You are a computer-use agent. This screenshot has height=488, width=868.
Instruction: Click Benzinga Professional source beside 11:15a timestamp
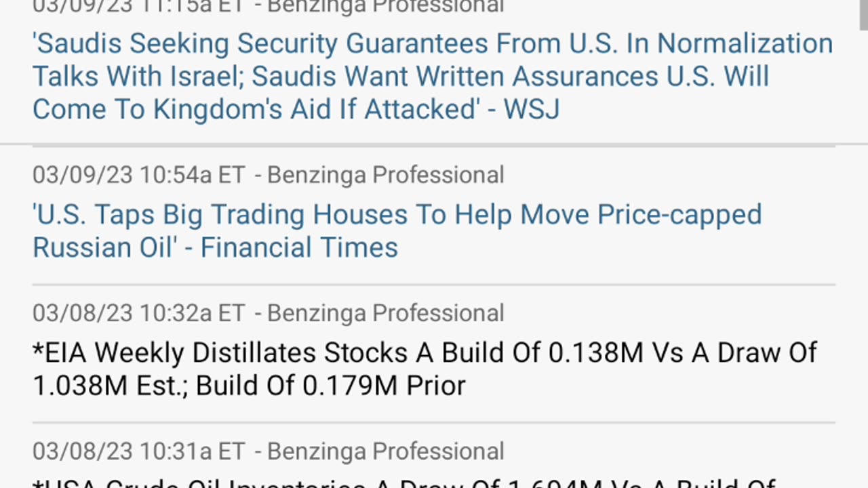(x=385, y=7)
